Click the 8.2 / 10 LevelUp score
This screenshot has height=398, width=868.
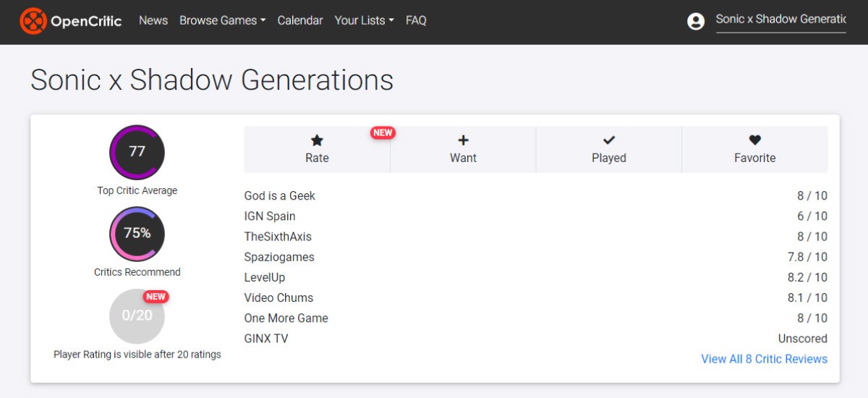(807, 277)
